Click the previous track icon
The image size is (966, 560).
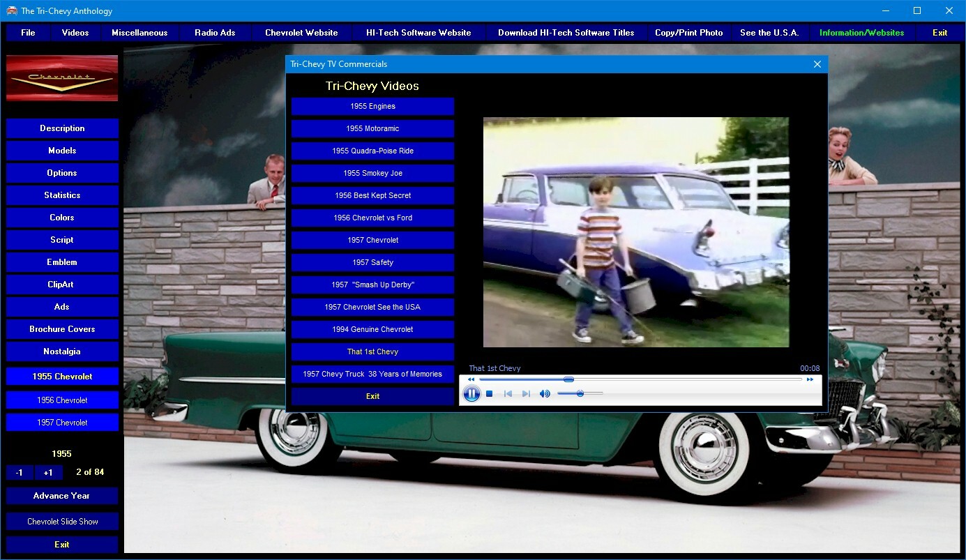[x=508, y=394]
